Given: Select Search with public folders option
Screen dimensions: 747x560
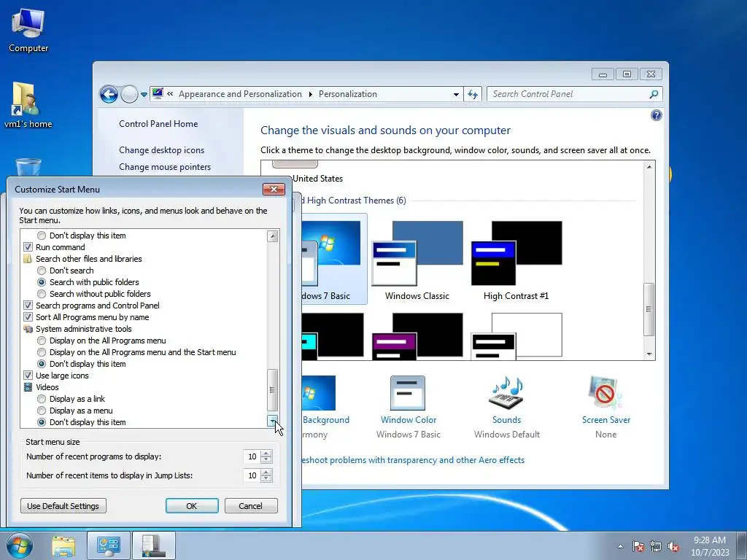Looking at the screenshot, I should pos(42,282).
